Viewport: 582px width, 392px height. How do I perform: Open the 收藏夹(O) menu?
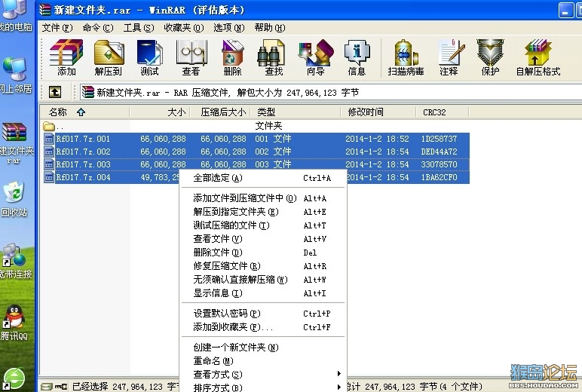coord(184,28)
